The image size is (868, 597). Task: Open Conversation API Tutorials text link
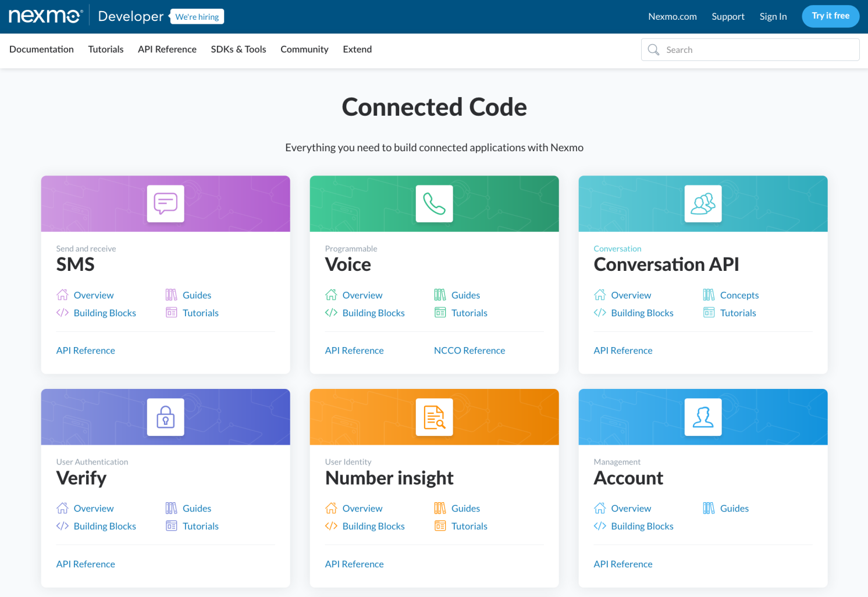(738, 313)
